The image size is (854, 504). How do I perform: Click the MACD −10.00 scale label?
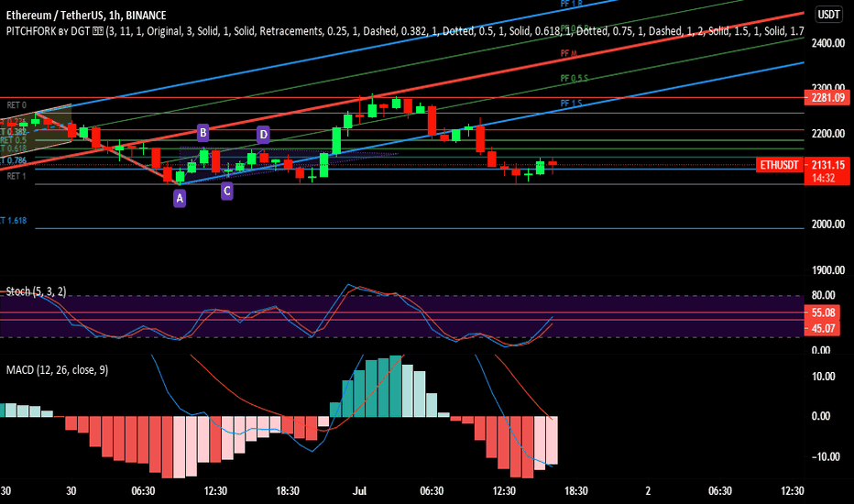point(825,456)
